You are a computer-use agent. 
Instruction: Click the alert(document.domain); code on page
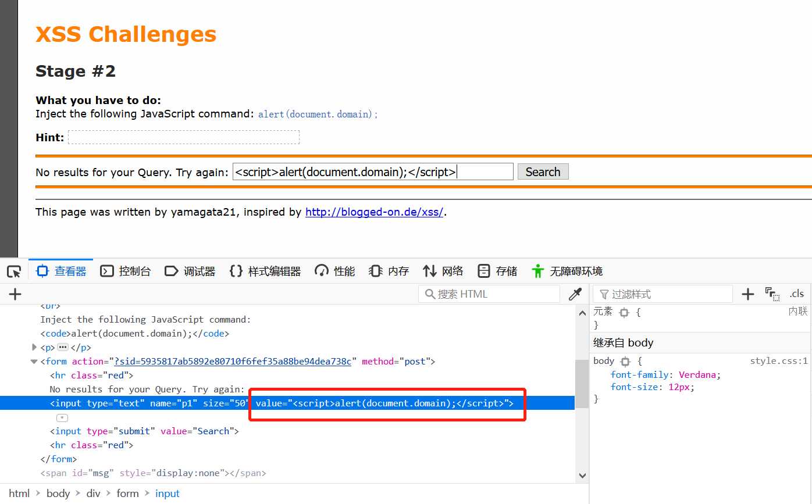click(318, 115)
